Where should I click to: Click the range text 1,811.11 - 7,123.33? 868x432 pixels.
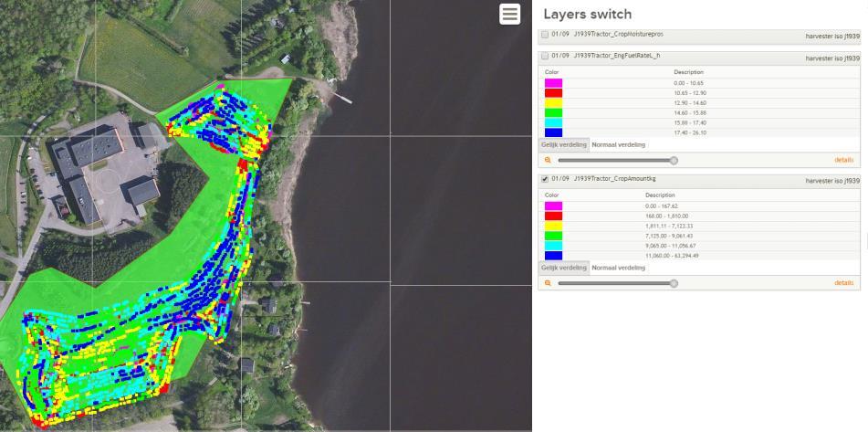[x=669, y=226]
